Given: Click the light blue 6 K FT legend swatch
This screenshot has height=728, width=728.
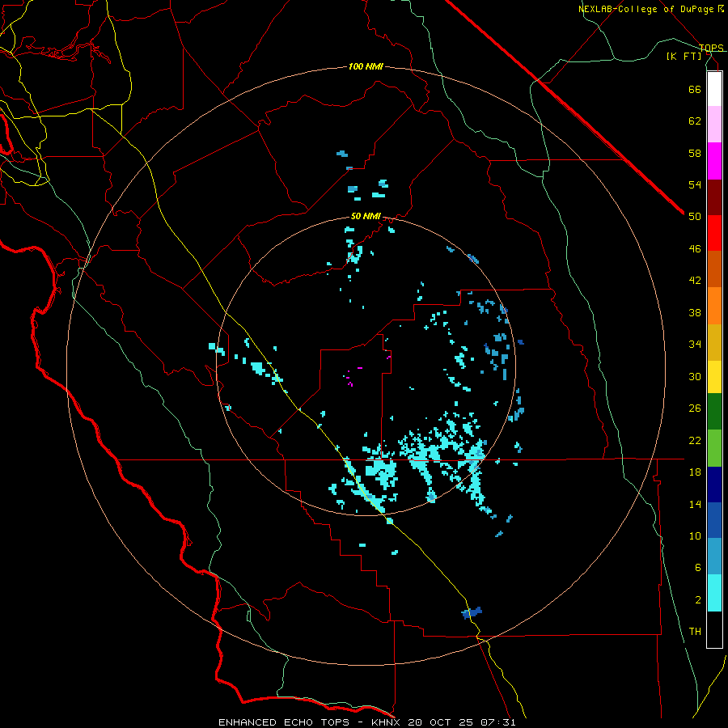Looking at the screenshot, I should [x=714, y=557].
